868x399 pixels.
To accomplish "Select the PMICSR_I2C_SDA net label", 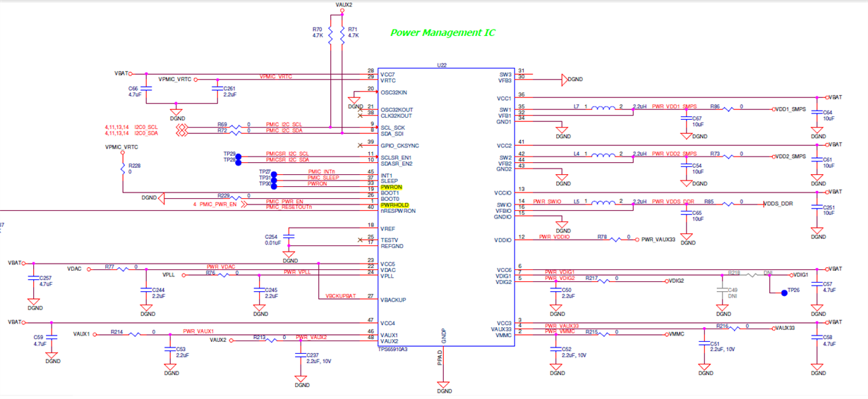I will pyautogui.click(x=288, y=160).
